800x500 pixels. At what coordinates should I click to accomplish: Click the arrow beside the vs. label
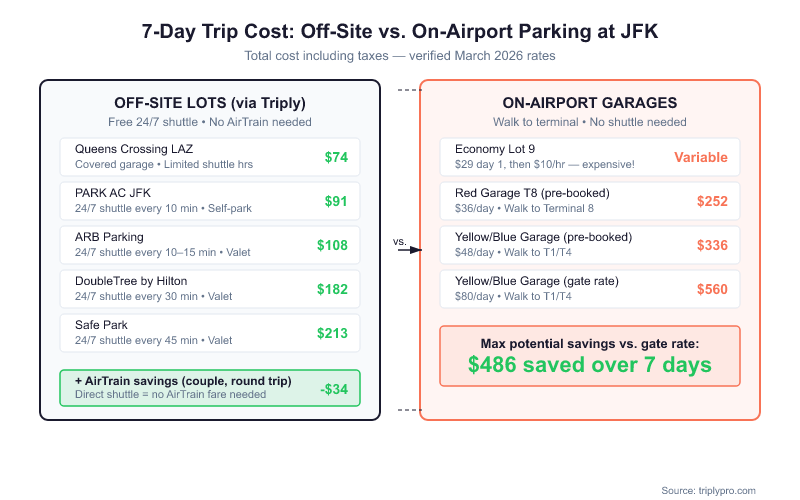(x=409, y=249)
